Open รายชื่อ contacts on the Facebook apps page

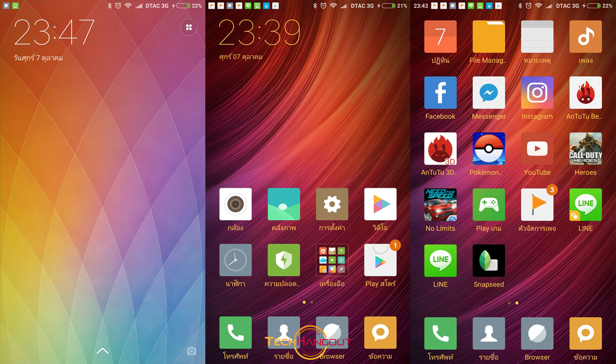pyautogui.click(x=488, y=334)
